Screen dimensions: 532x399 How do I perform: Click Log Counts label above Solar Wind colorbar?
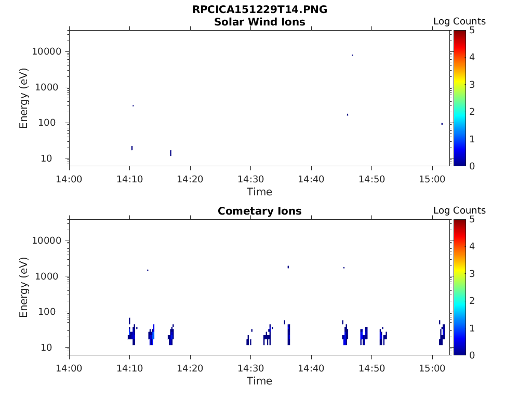click(x=459, y=21)
